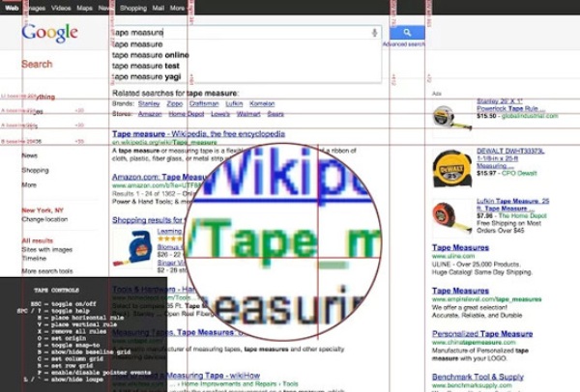The height and width of the screenshot is (392, 580).
Task: Open Maps from the top navigation bar
Action: pyautogui.click(x=85, y=7)
